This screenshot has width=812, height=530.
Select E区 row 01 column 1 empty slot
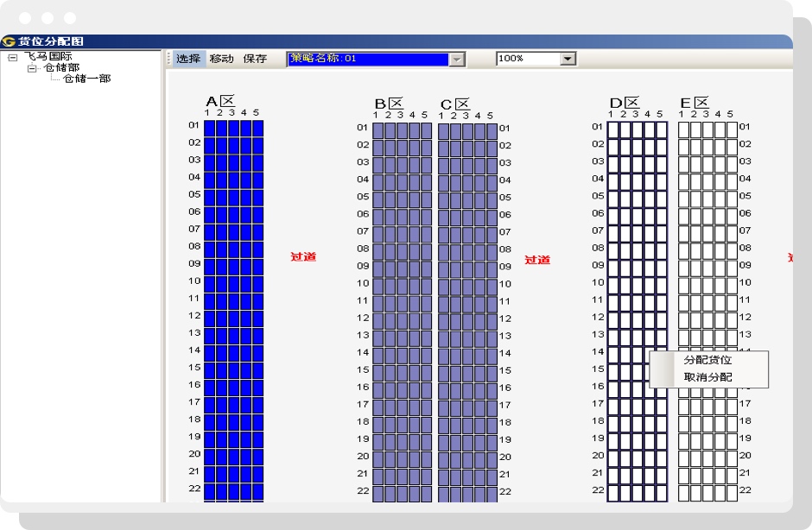[683, 129]
